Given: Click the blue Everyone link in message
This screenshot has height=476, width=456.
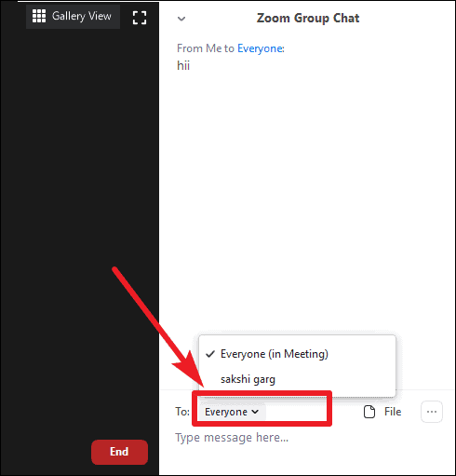Looking at the screenshot, I should 261,48.
